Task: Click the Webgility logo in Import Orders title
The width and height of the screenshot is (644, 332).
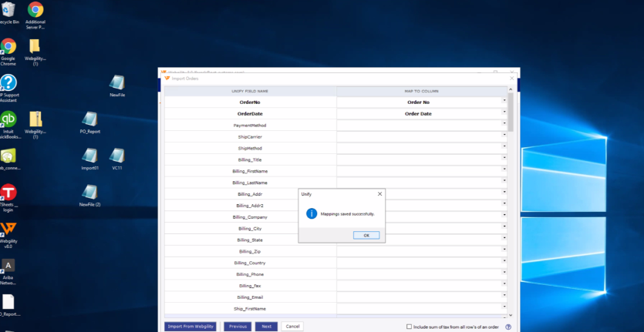Action: [167, 79]
